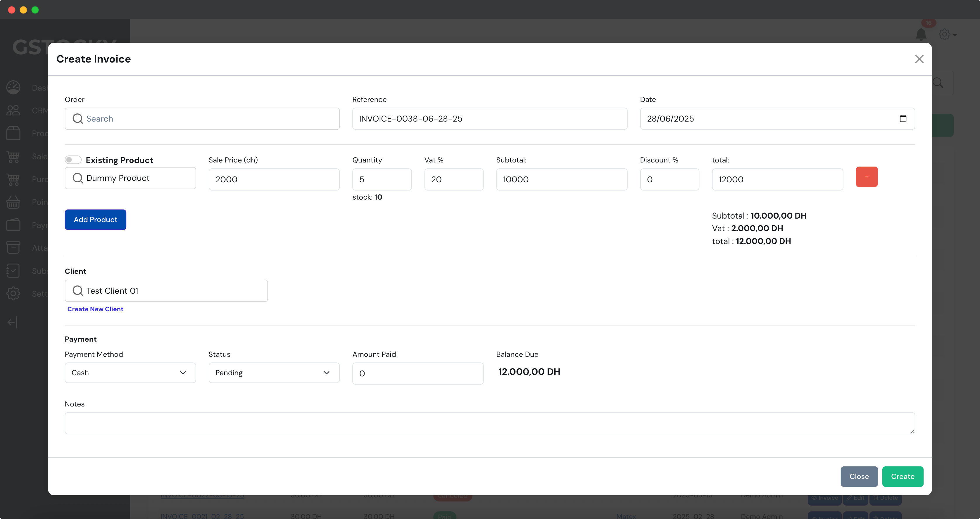Open the CRM section in the sidebar
The height and width of the screenshot is (519, 980).
point(14,110)
